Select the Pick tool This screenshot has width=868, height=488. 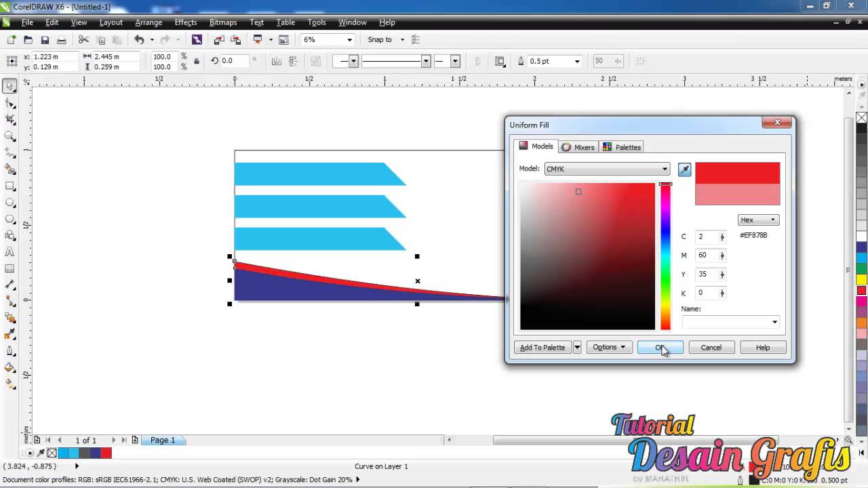10,86
